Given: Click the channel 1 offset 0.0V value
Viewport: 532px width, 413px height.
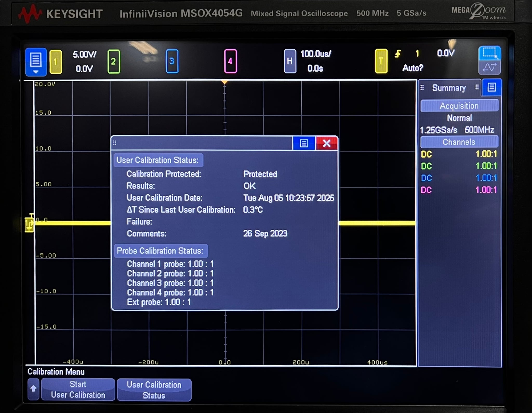Looking at the screenshot, I should pyautogui.click(x=84, y=69).
